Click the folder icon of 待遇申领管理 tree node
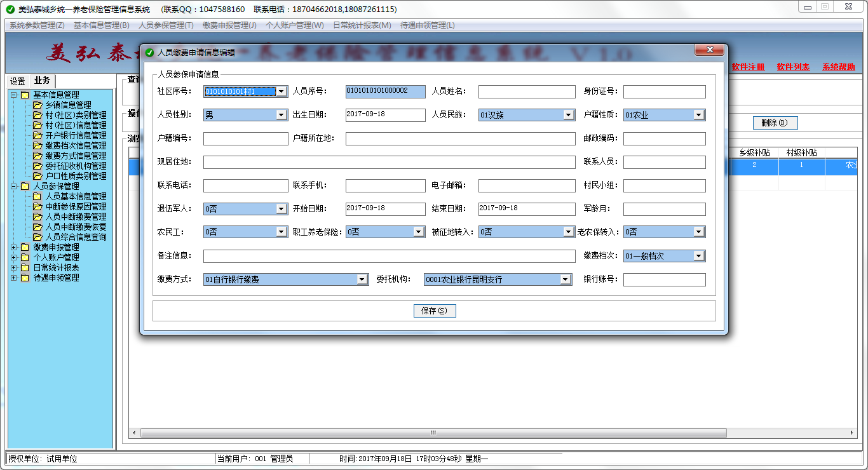Image resolution: width=868 pixels, height=470 pixels. pos(25,278)
